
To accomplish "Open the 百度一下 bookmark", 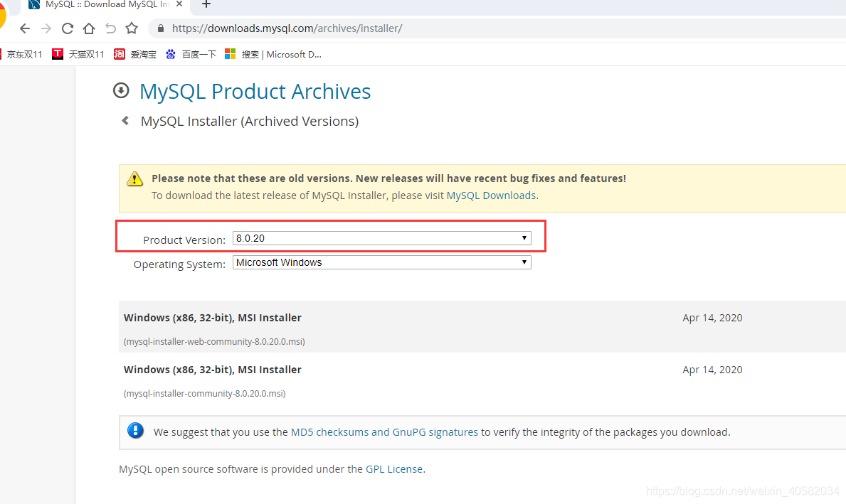I will [191, 55].
